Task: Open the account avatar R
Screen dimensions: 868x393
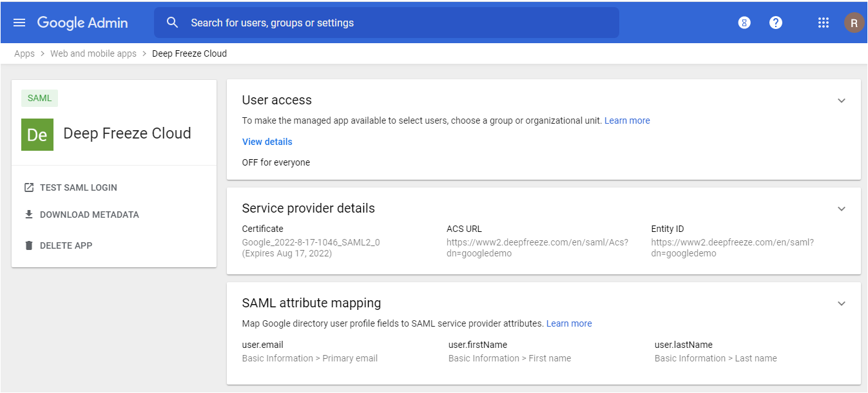Action: point(854,23)
